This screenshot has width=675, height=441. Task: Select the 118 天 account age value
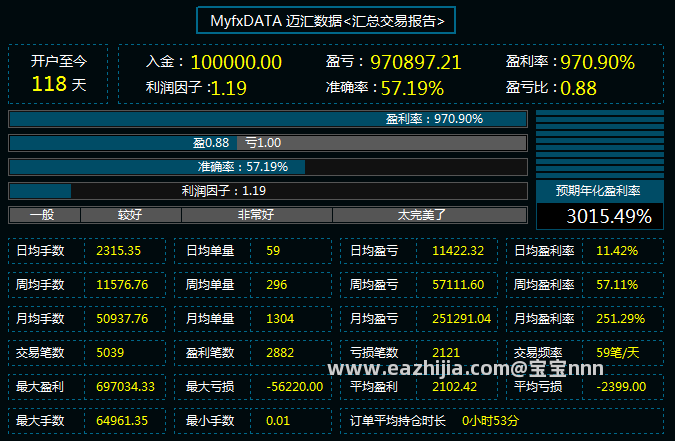click(x=59, y=84)
